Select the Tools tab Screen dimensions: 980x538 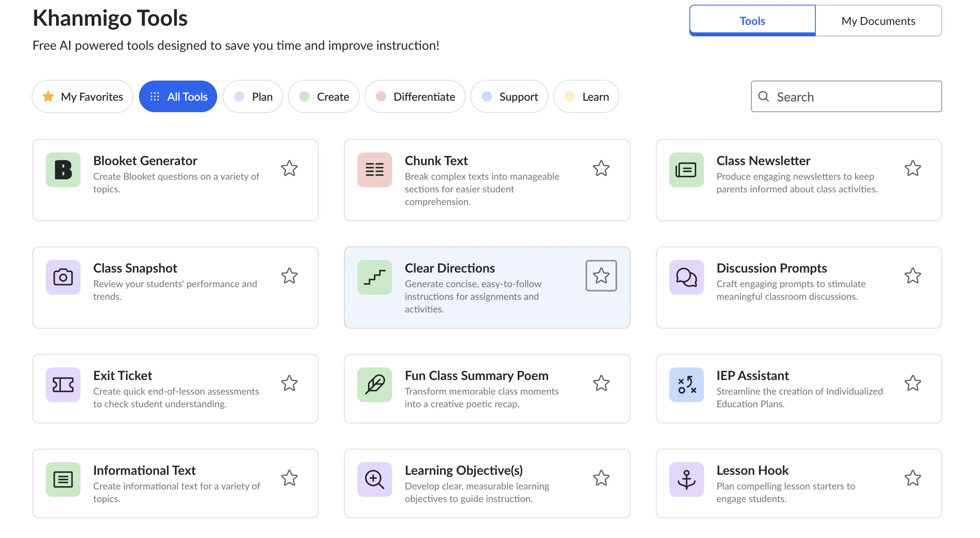coord(753,21)
